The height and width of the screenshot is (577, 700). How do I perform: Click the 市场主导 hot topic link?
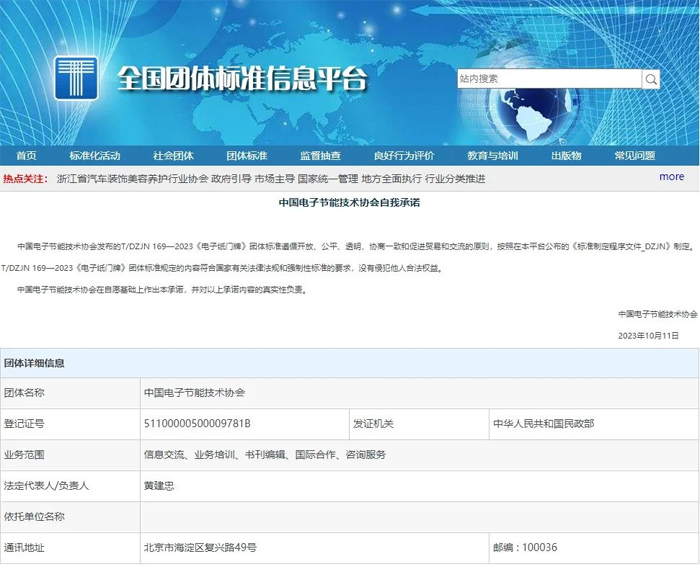coord(274,178)
